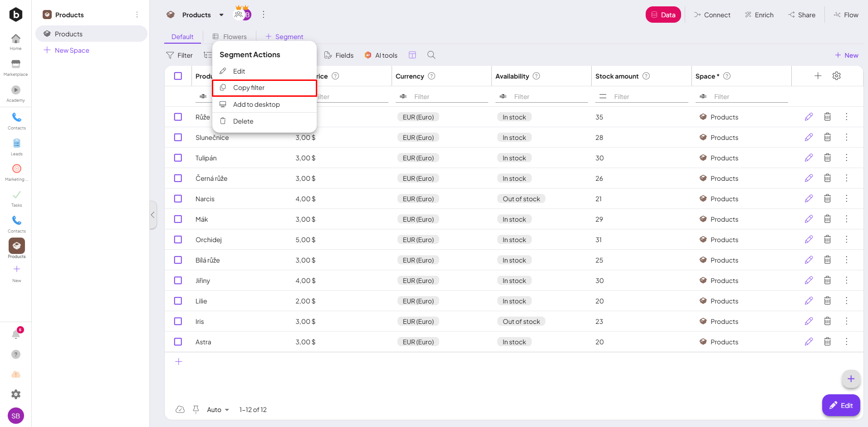Click the New Space link

[x=72, y=50]
